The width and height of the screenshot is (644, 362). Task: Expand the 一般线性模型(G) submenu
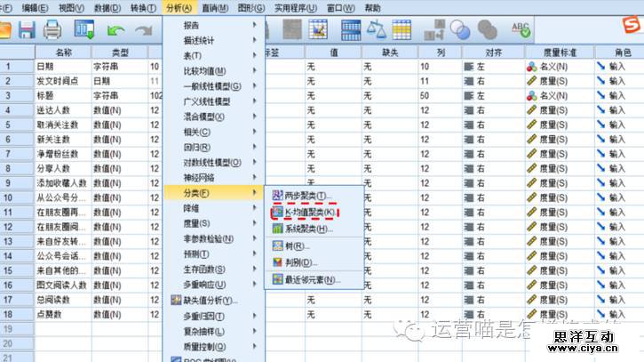(x=213, y=86)
